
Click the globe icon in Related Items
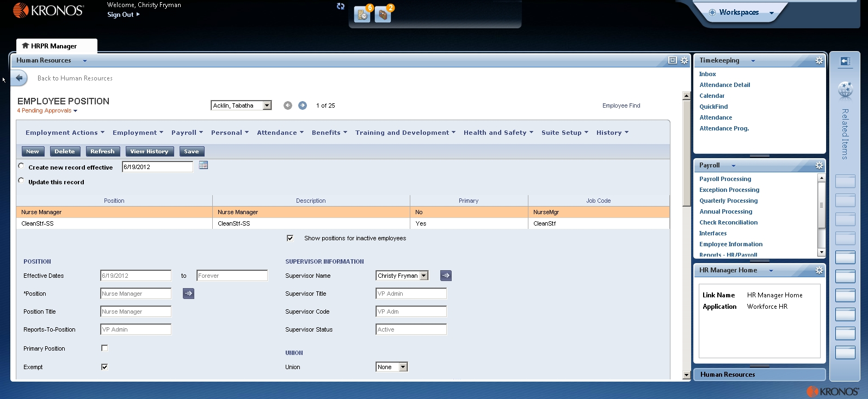pos(845,90)
